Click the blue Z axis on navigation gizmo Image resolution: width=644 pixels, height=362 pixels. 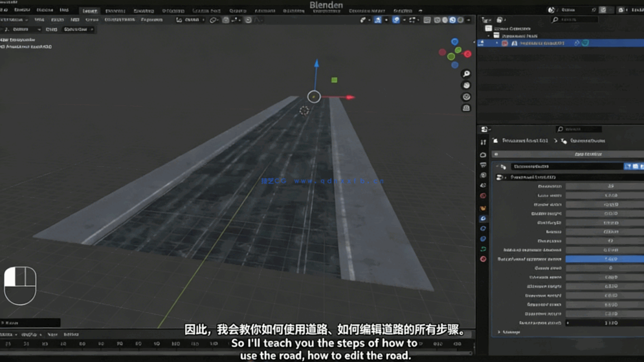[454, 41]
